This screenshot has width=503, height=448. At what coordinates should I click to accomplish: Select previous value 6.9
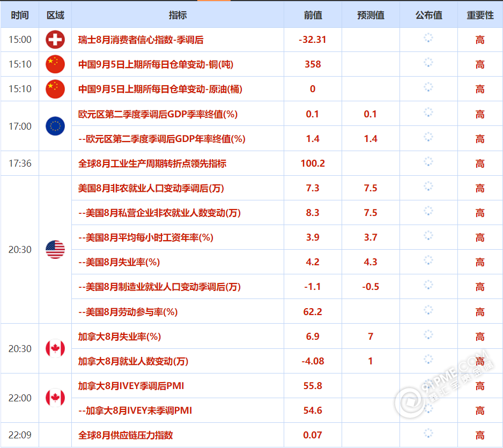coord(313,337)
